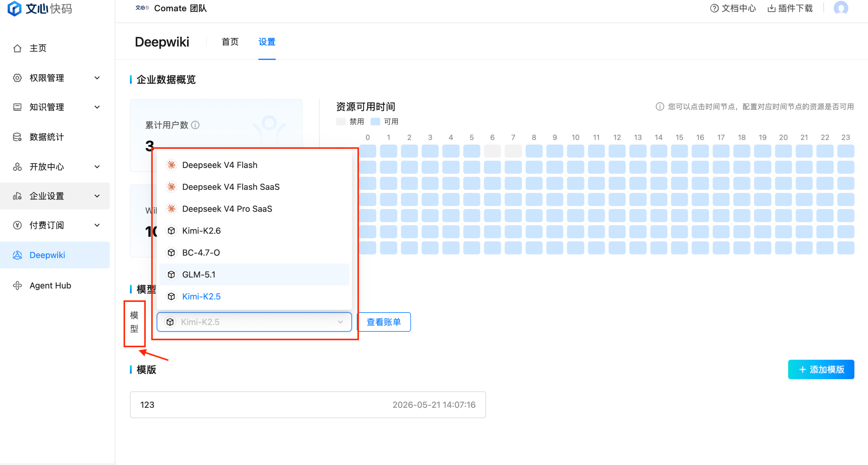Click the Comate 团队 small logo
868x465 pixels.
click(142, 8)
